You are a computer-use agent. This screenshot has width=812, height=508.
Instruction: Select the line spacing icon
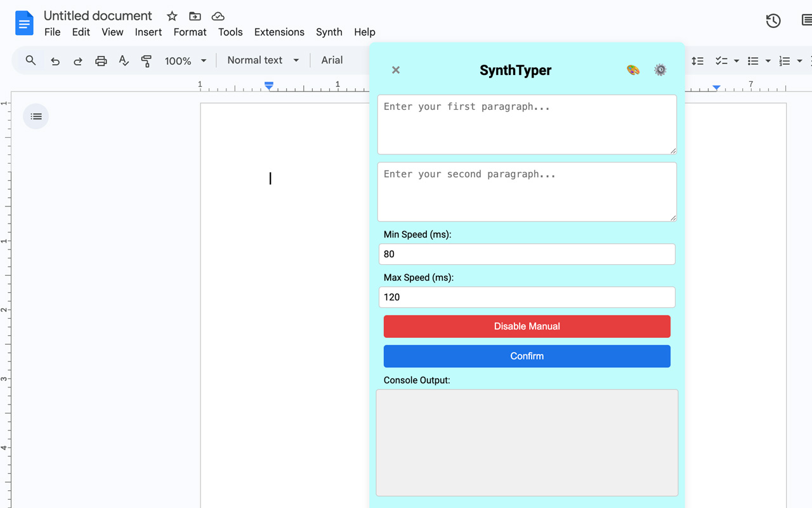click(697, 60)
